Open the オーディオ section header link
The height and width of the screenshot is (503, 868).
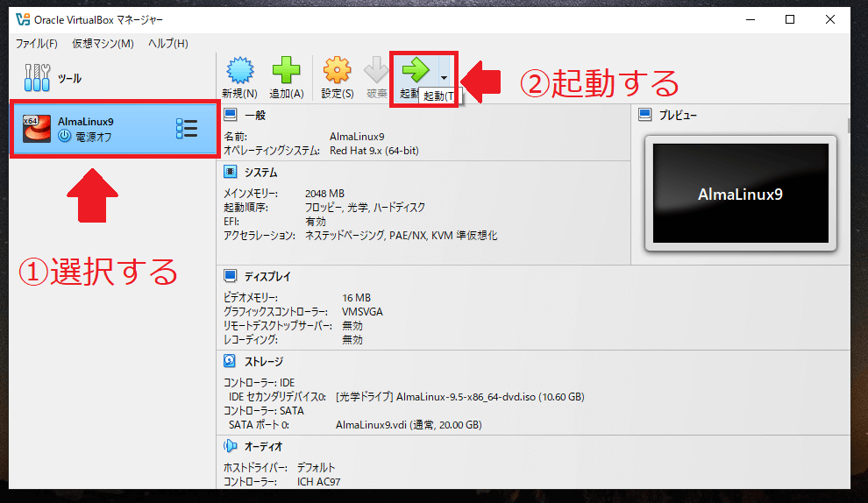(x=264, y=447)
